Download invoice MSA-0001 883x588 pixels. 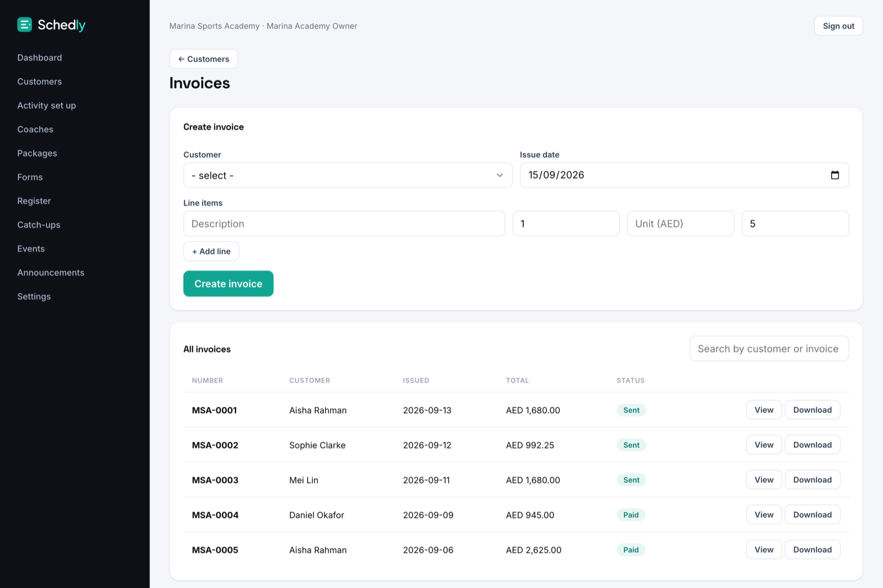812,410
